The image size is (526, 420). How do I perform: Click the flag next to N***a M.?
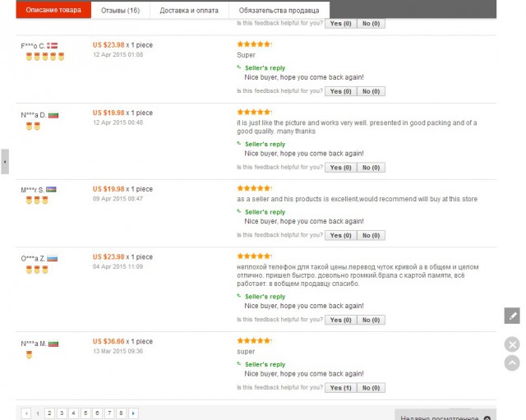click(53, 344)
